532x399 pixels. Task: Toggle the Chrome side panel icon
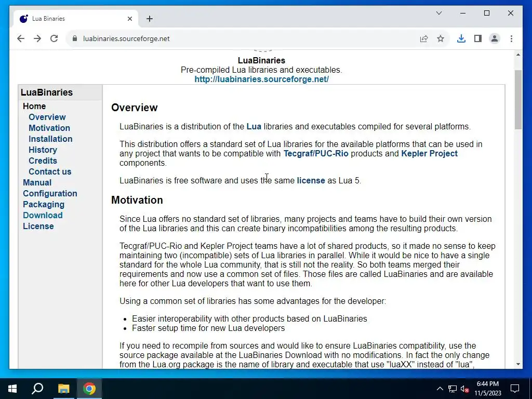(478, 38)
